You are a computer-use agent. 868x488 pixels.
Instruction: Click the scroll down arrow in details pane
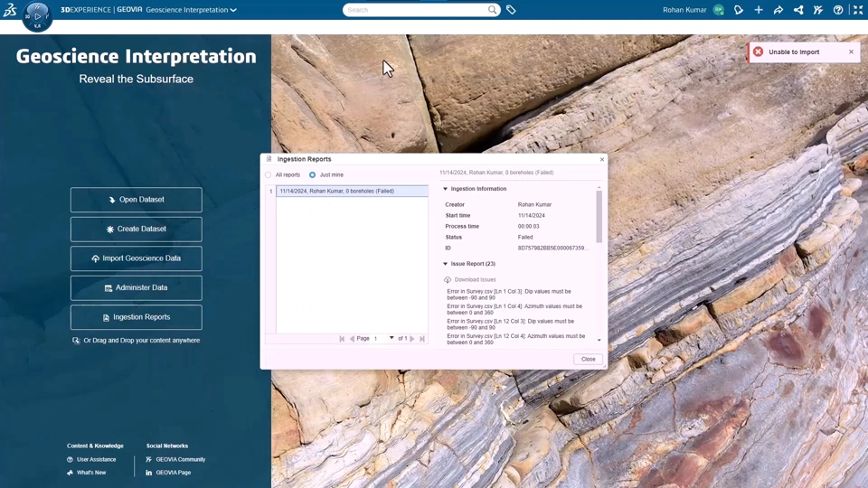[x=599, y=340]
